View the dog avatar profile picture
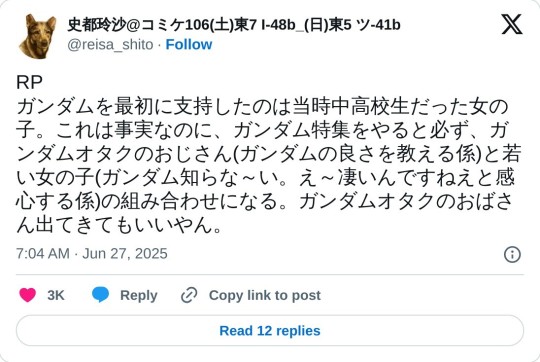The width and height of the screenshot is (540, 362). [x=38, y=36]
